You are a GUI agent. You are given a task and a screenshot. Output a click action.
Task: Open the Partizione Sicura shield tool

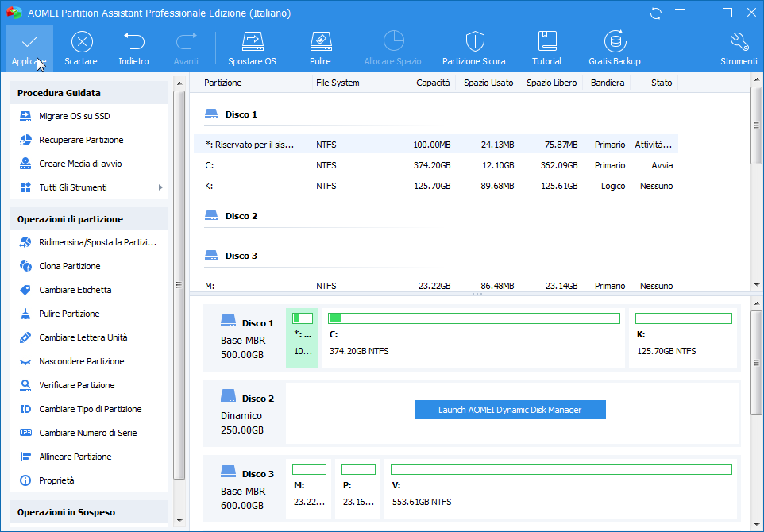pyautogui.click(x=473, y=41)
